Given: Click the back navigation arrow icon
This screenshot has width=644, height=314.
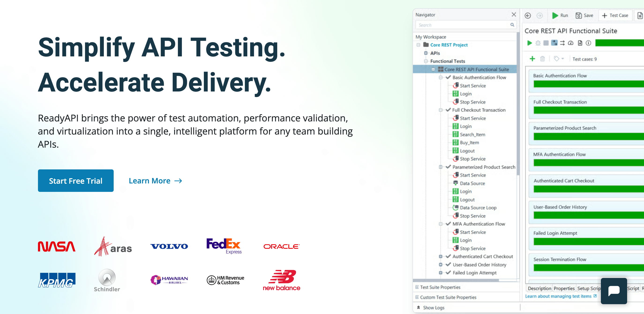Looking at the screenshot, I should (x=528, y=15).
